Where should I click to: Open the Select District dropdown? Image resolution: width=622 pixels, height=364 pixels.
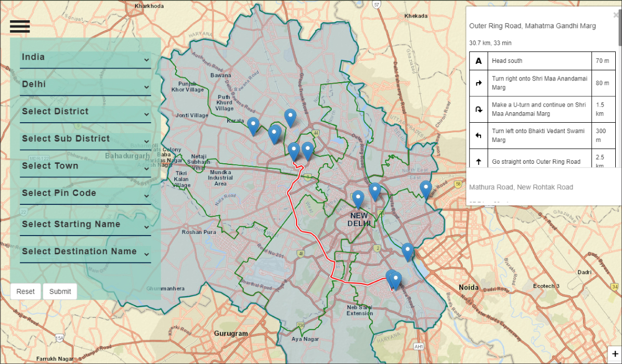pyautogui.click(x=85, y=112)
